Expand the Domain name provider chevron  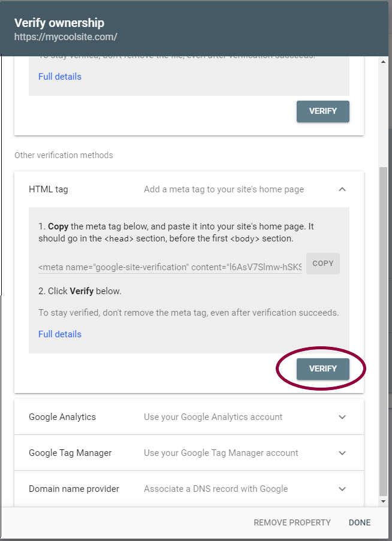[x=342, y=488]
